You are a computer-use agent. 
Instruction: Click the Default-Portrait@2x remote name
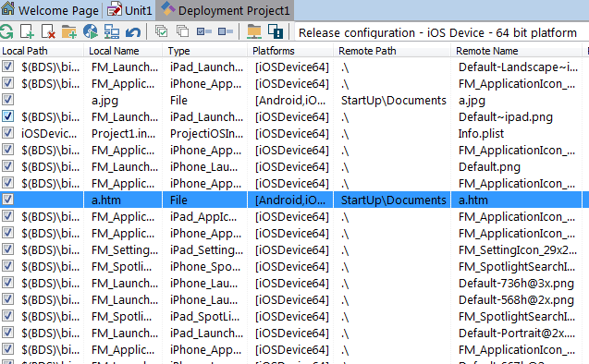point(517,333)
